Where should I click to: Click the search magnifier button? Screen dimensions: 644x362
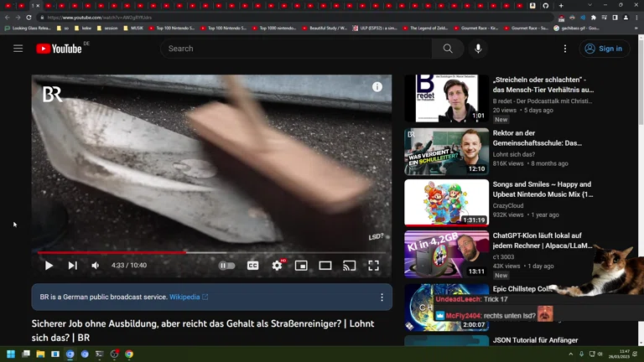448,49
